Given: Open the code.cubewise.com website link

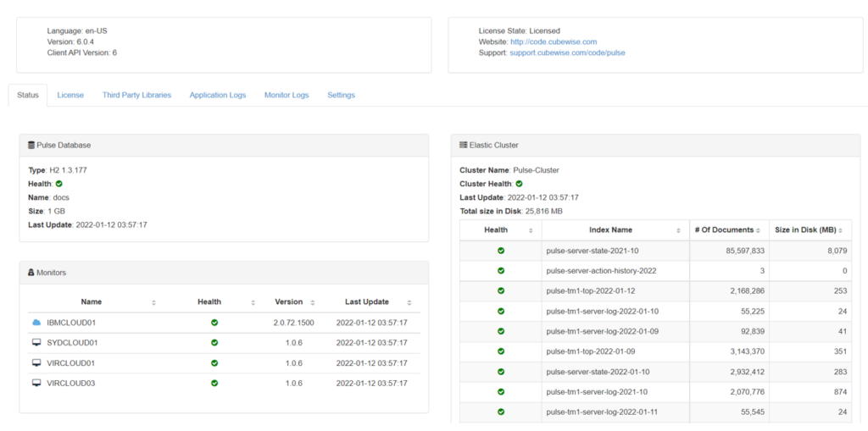Looking at the screenshot, I should [553, 41].
